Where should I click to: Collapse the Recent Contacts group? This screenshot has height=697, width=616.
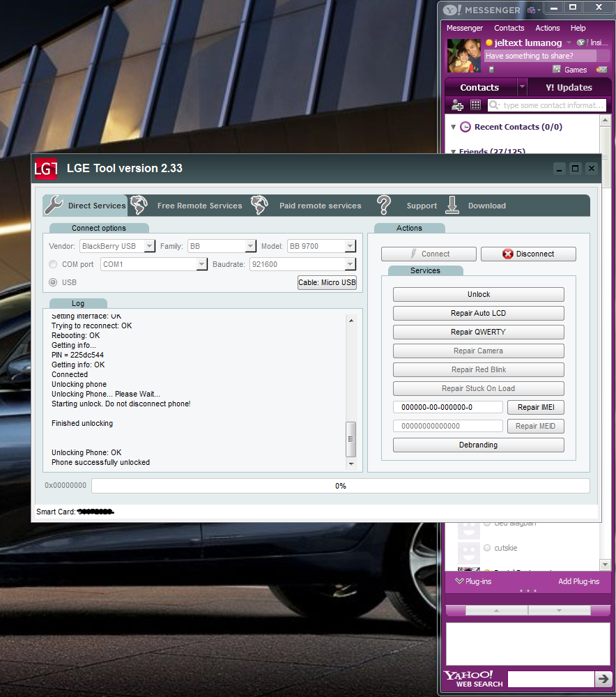pyautogui.click(x=454, y=127)
